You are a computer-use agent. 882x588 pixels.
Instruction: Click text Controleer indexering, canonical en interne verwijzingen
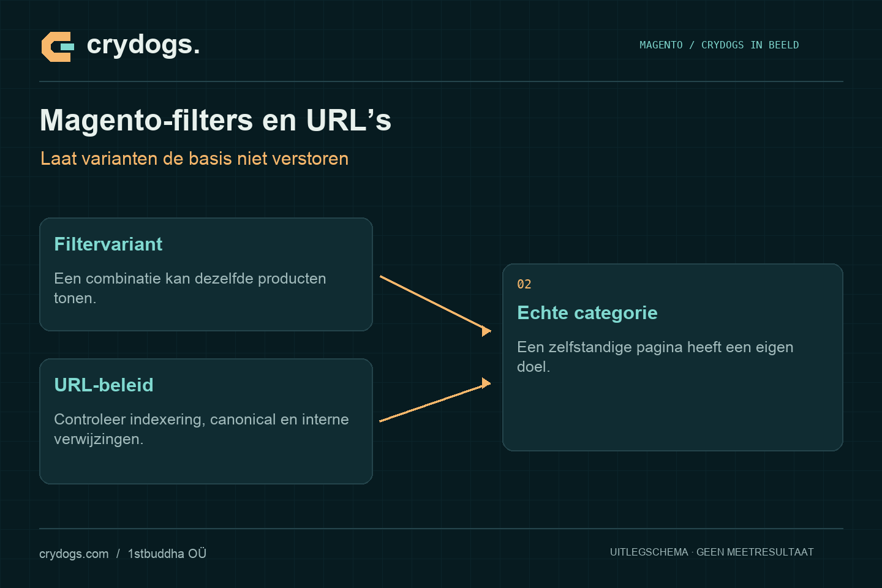(202, 429)
